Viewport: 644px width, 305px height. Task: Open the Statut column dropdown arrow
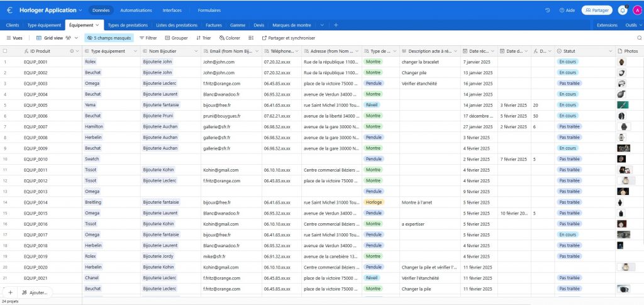[x=610, y=51]
